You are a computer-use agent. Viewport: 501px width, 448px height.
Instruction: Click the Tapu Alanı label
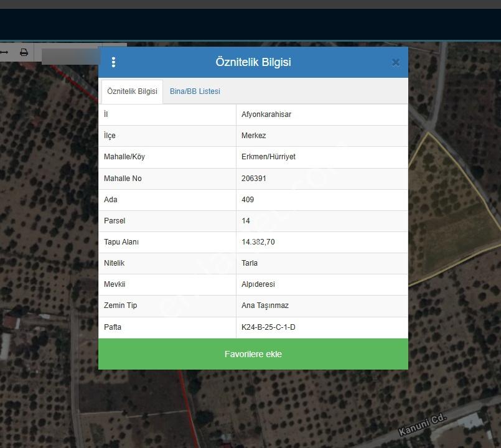[121, 242]
